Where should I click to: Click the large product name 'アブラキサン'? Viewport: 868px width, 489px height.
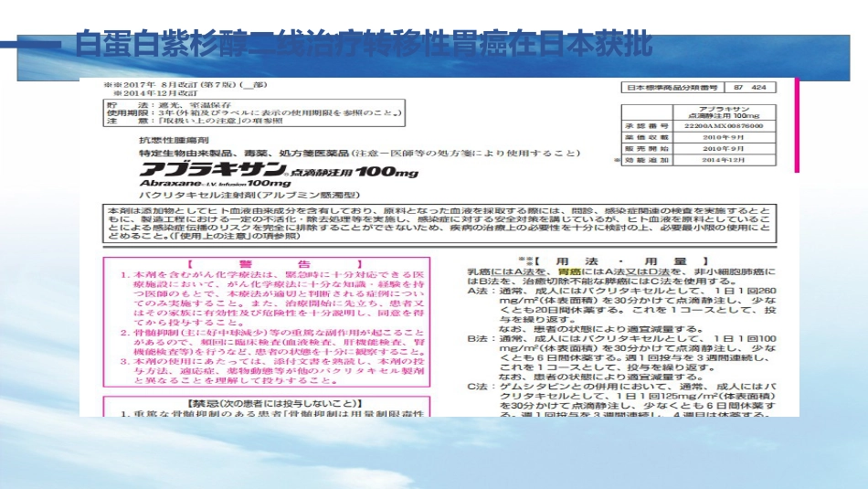213,169
